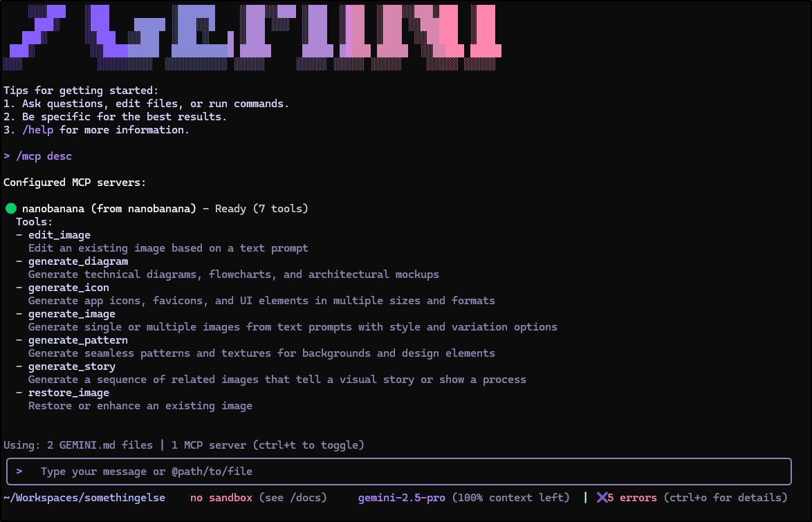
Task: Click the /help command link
Action: coord(38,130)
